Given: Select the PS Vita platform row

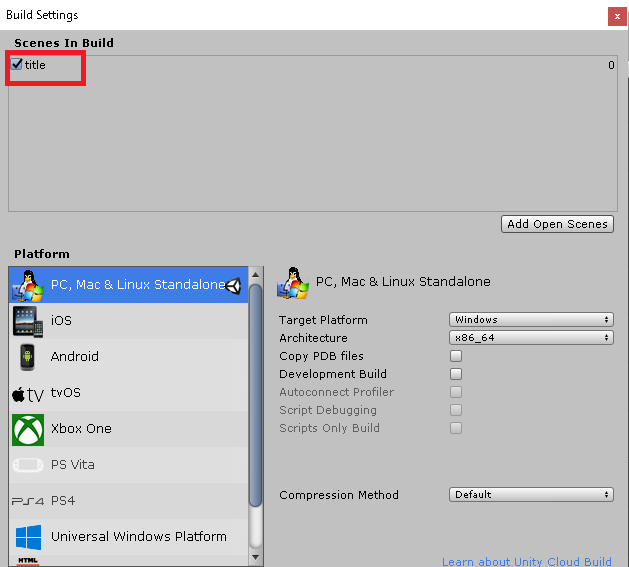Looking at the screenshot, I should click(128, 465).
